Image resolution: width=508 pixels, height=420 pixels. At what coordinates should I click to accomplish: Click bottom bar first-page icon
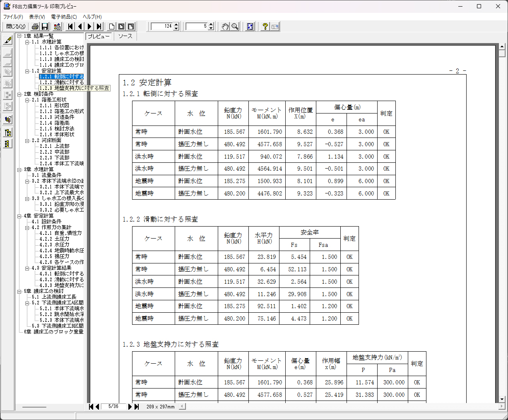(x=91, y=407)
